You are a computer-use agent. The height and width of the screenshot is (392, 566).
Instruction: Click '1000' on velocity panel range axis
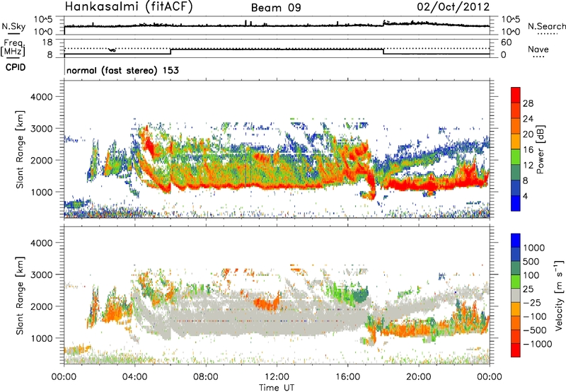click(x=42, y=338)
